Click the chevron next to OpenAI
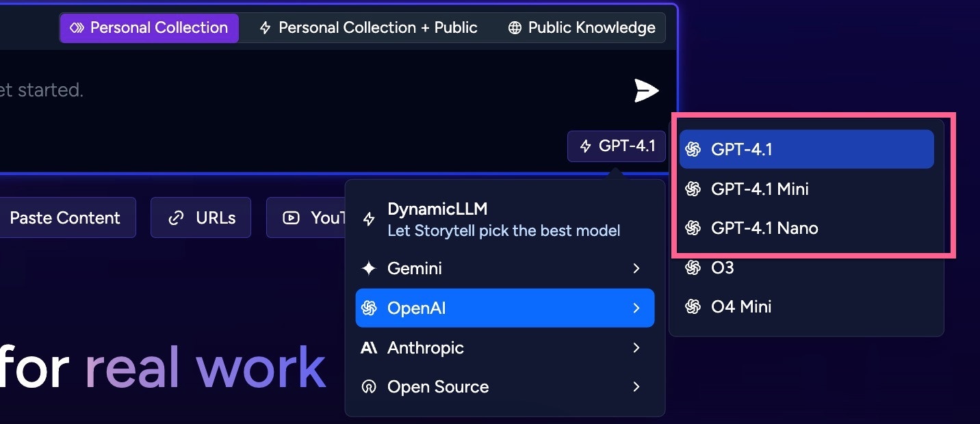 tap(636, 308)
